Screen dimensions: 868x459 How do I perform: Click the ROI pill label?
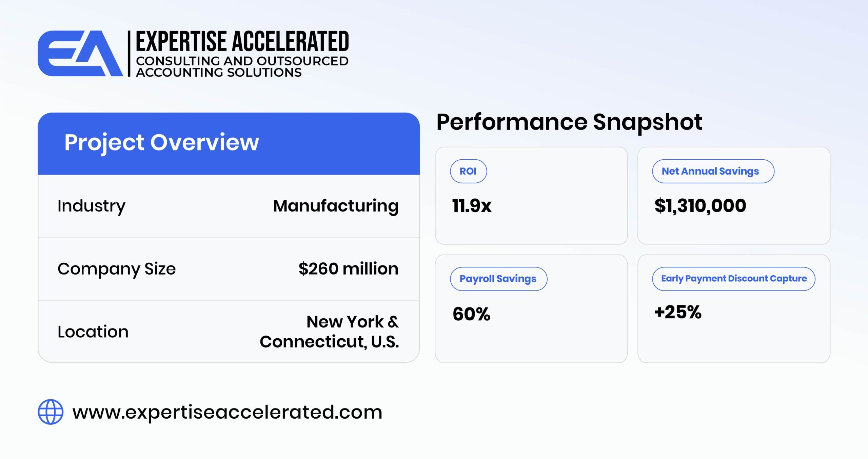[468, 171]
